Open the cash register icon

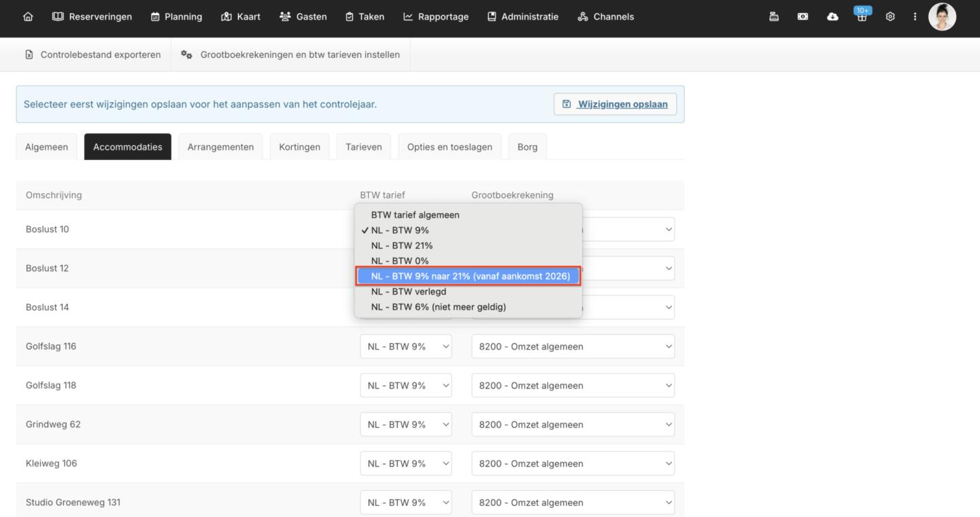pos(773,17)
